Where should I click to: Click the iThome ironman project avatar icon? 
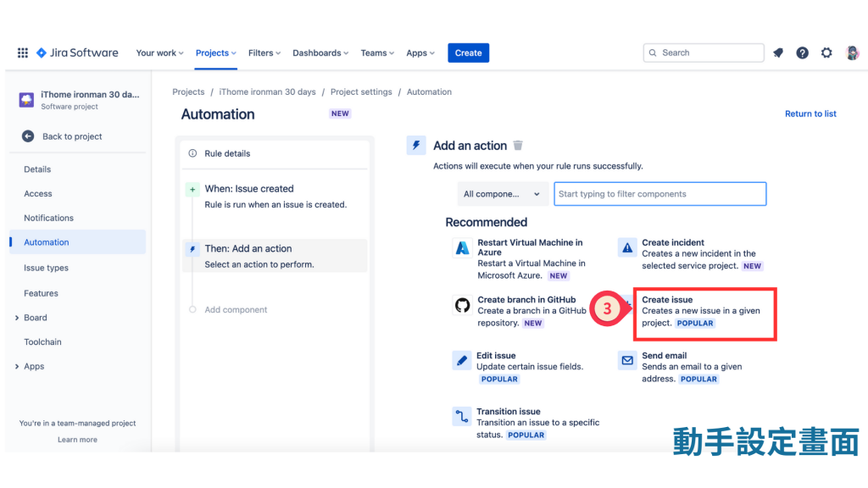coord(26,100)
